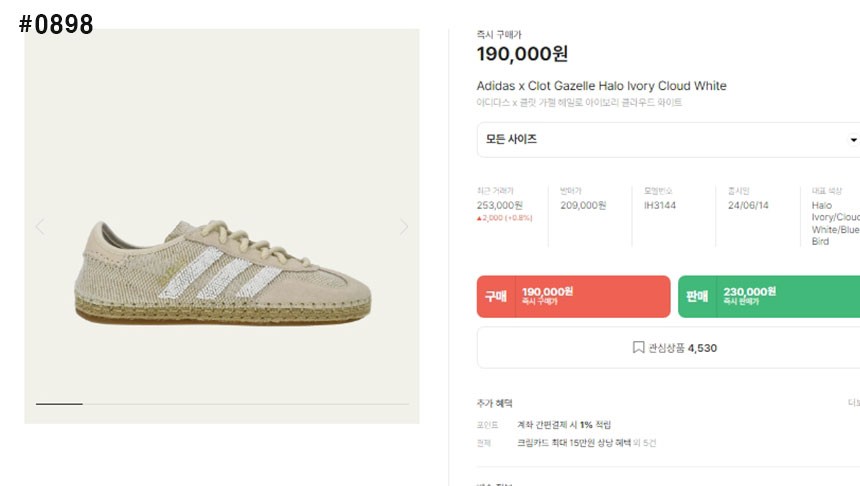The width and height of the screenshot is (860, 486).
Task: Click the image carousel progress bar
Action: 222,404
